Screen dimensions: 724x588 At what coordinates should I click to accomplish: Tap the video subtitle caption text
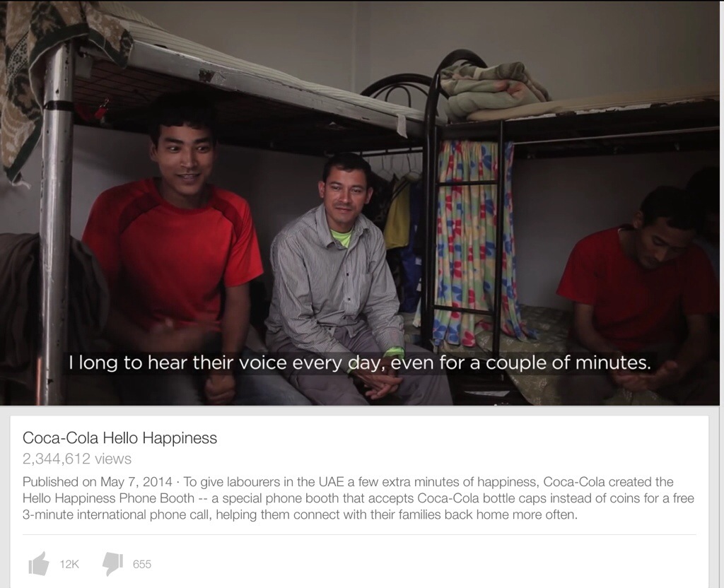tap(360, 363)
